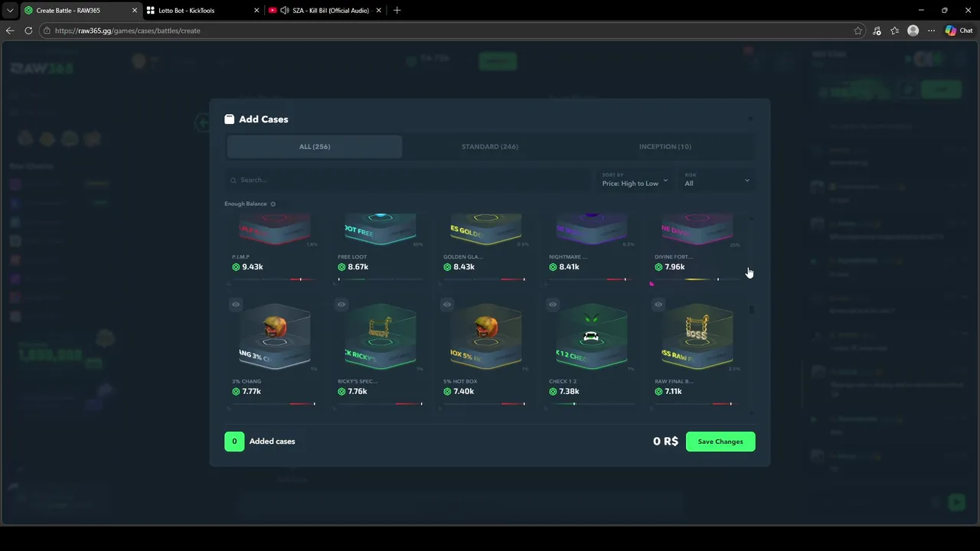Viewport: 980px width, 551px height.
Task: Open the browser extensions icon
Action: 877,31
